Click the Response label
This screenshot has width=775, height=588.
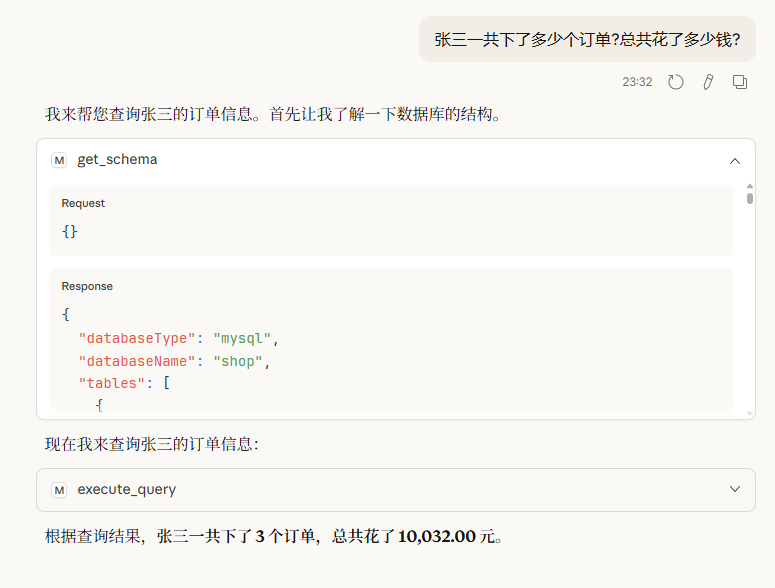point(87,286)
